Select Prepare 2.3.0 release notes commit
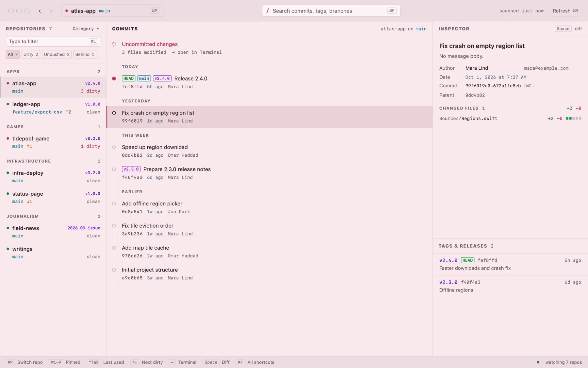The width and height of the screenshot is (588, 368). tap(270, 173)
